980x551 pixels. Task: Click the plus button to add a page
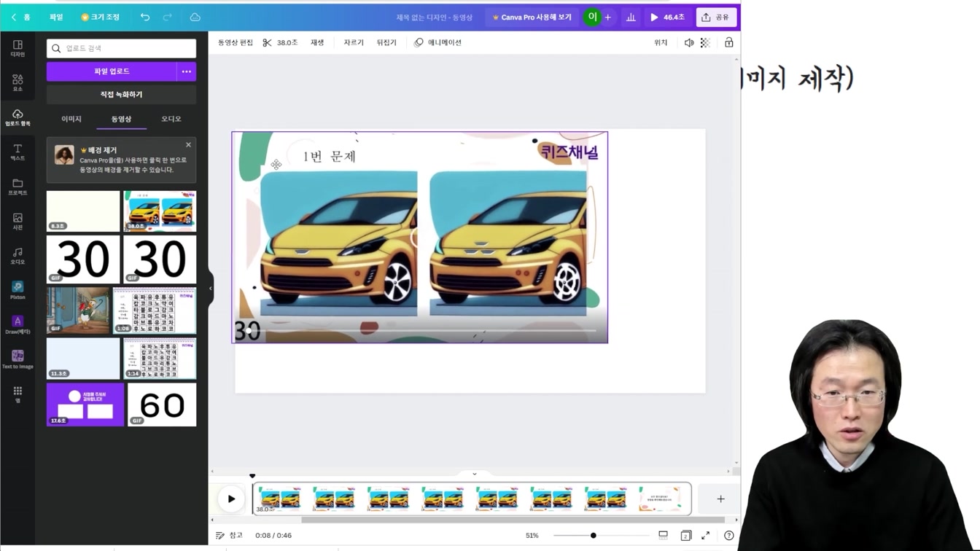pos(720,499)
